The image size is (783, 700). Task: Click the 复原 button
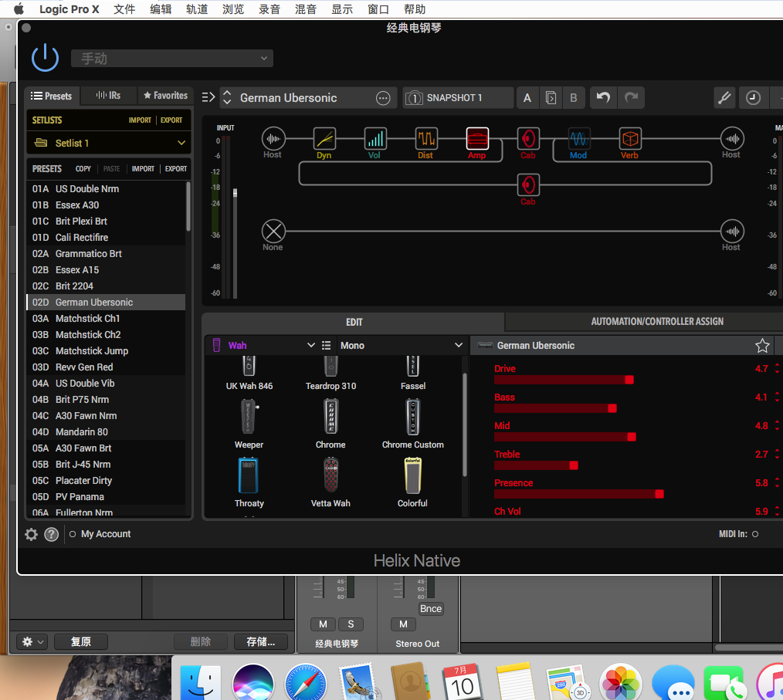(x=81, y=641)
